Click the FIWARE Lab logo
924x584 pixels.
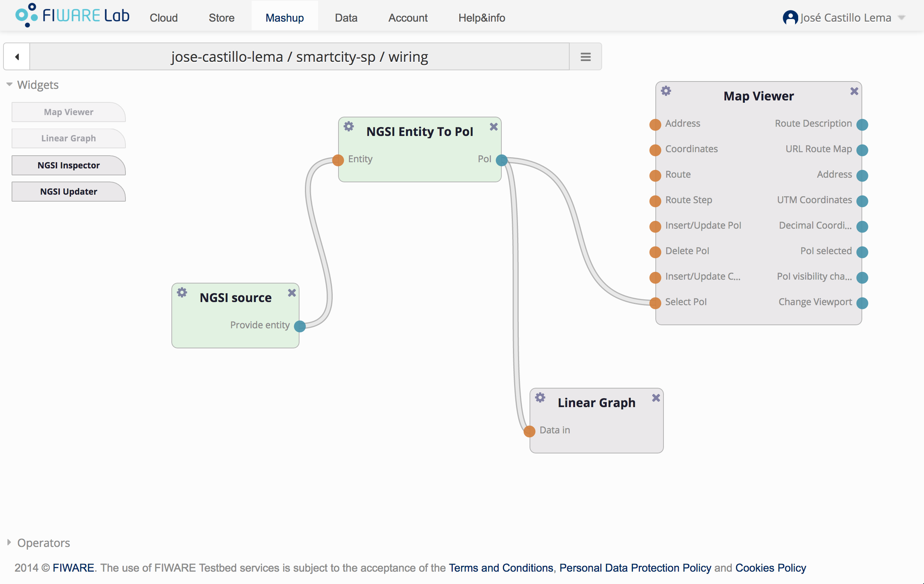coord(72,15)
